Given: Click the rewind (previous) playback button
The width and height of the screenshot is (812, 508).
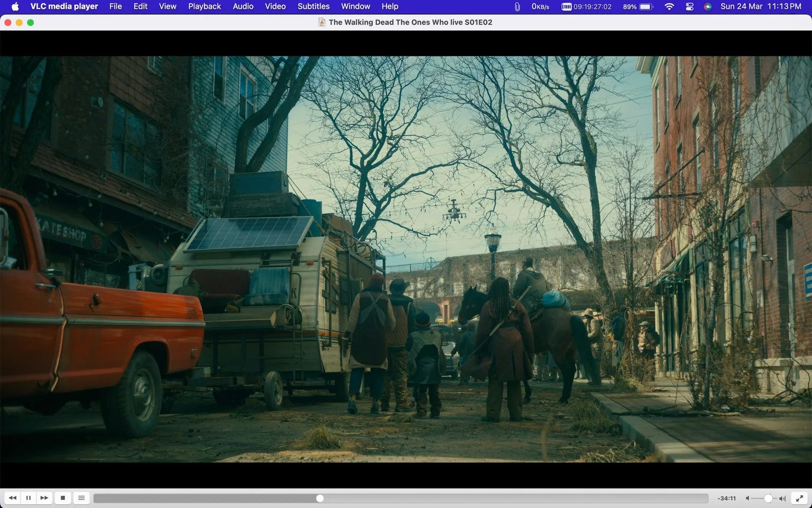Looking at the screenshot, I should pyautogui.click(x=13, y=498).
